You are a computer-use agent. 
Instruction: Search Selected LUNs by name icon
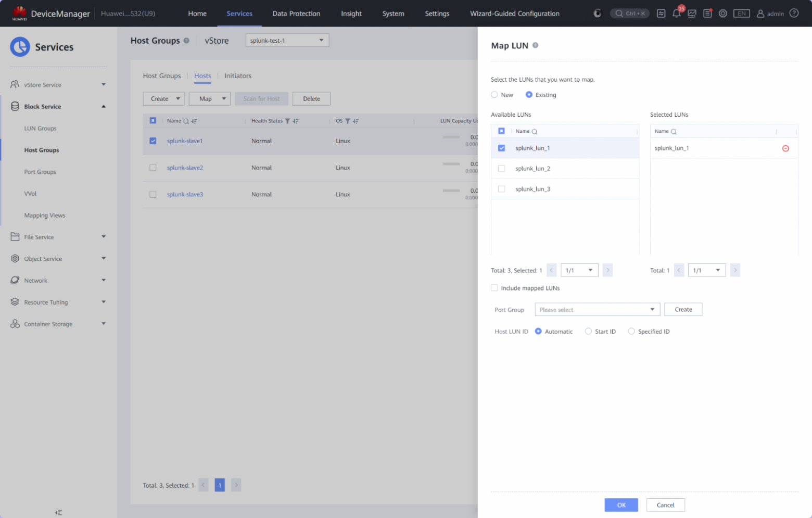673,132
